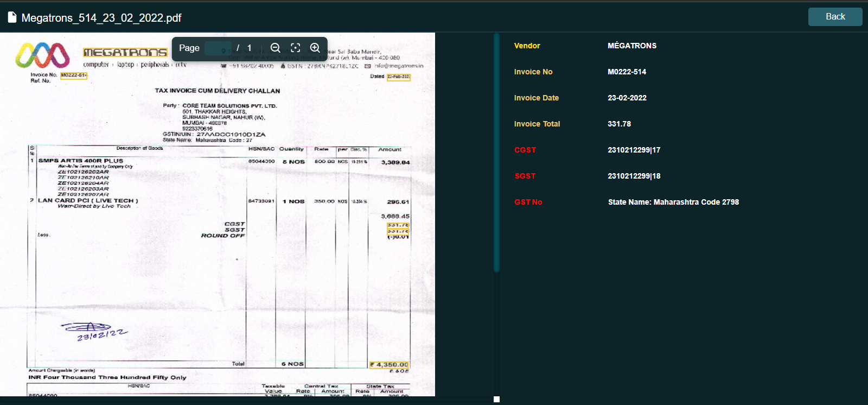Click Invoice Total value 331.78
Screen dimensions: 868x405
619,124
